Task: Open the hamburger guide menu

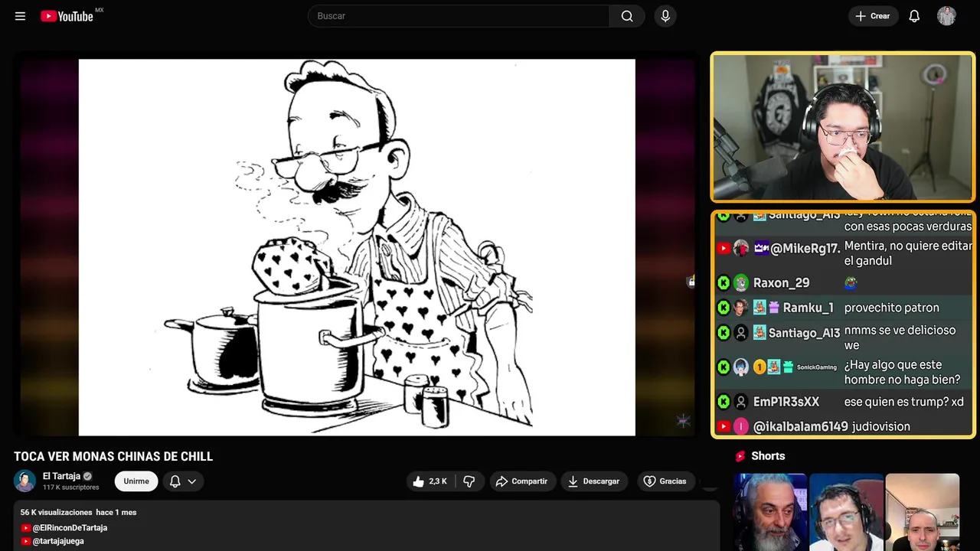Action: [20, 16]
